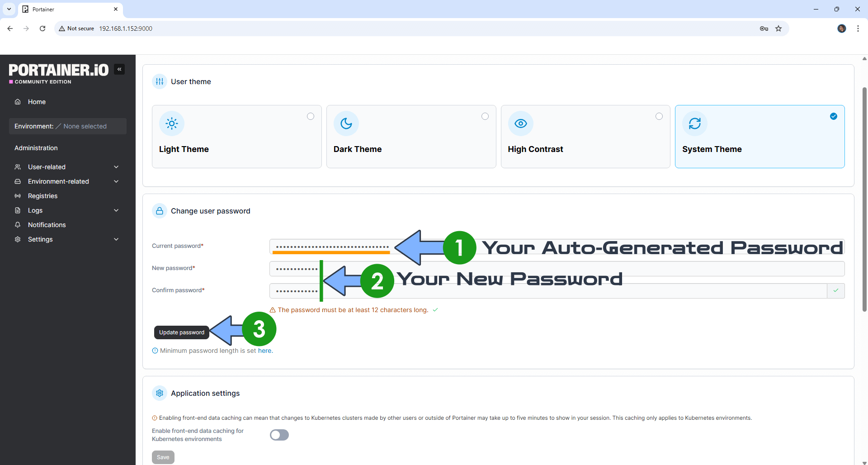Select the Dark Theme radio button

click(x=485, y=116)
